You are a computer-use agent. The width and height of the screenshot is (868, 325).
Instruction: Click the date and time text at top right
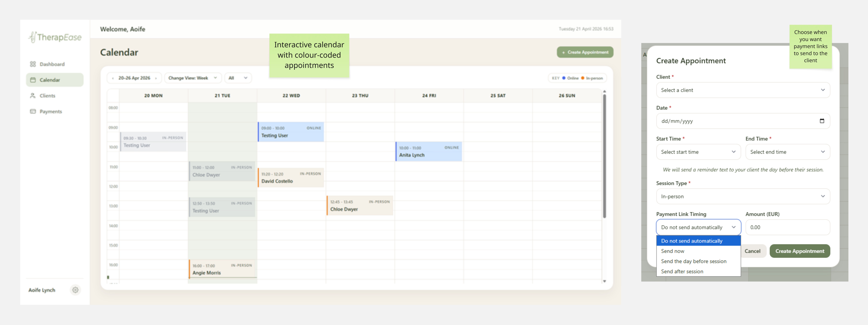click(x=586, y=29)
